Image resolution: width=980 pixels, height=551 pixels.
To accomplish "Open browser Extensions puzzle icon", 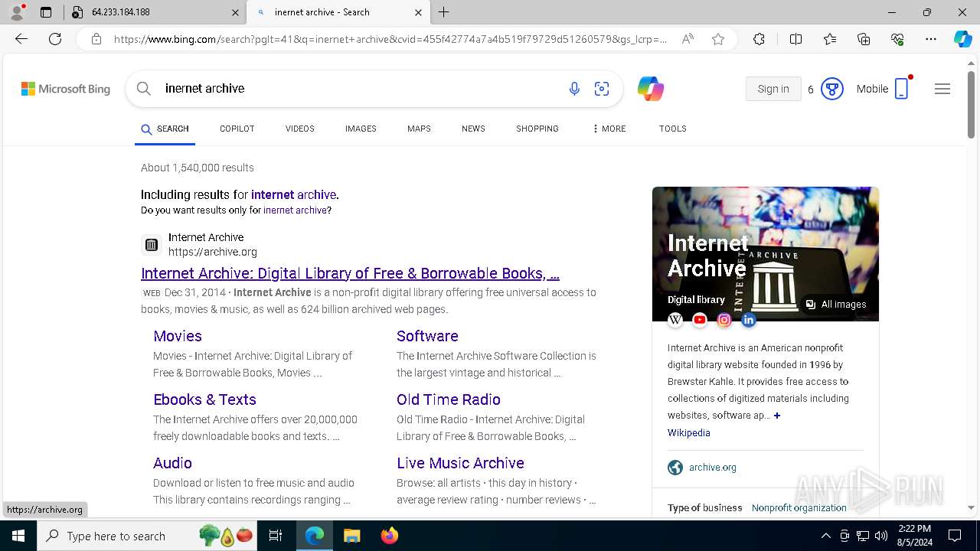I will [x=759, y=39].
